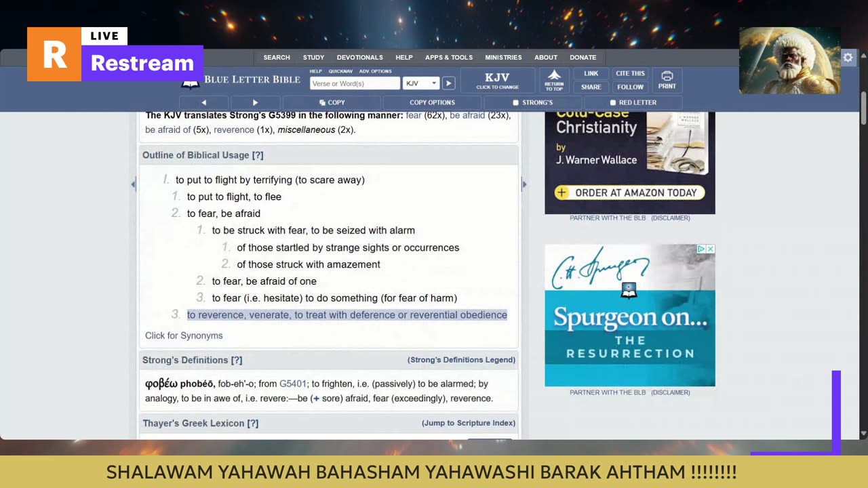The height and width of the screenshot is (488, 868).
Task: Click the search go arrow button
Action: 448,83
